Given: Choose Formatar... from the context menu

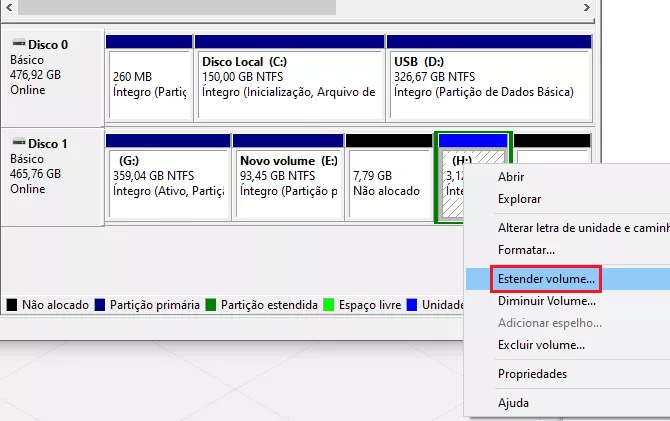Looking at the screenshot, I should [526, 250].
